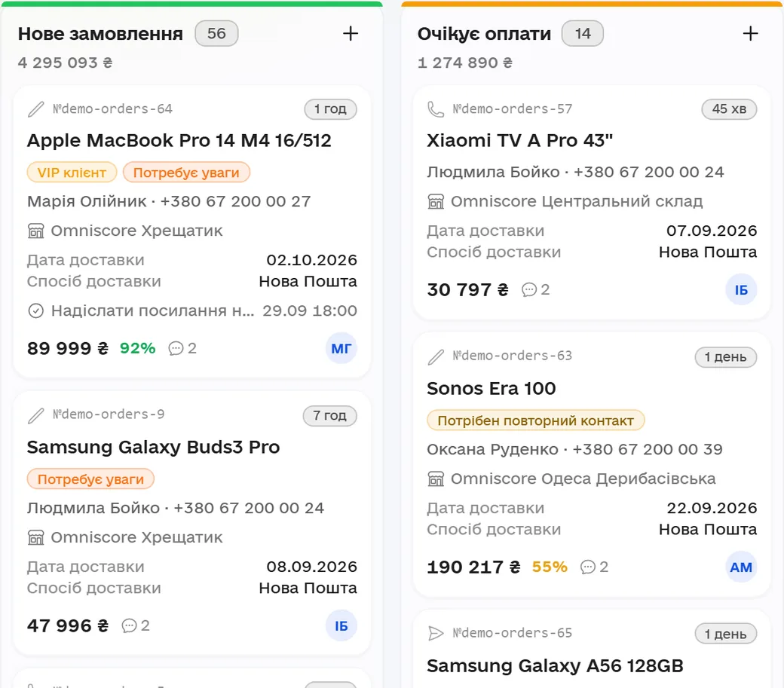The width and height of the screenshot is (784, 688).
Task: Click 55% indicator on Sonos order
Action: click(x=550, y=567)
